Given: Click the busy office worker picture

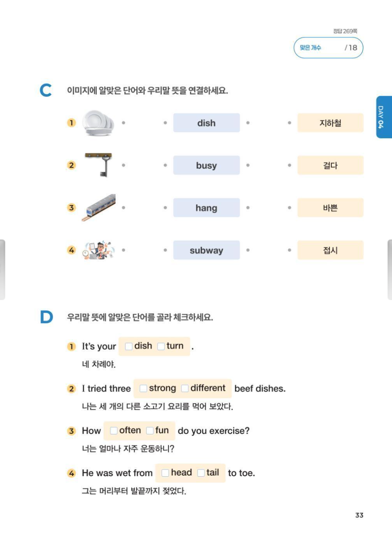Looking at the screenshot, I should click(98, 250).
